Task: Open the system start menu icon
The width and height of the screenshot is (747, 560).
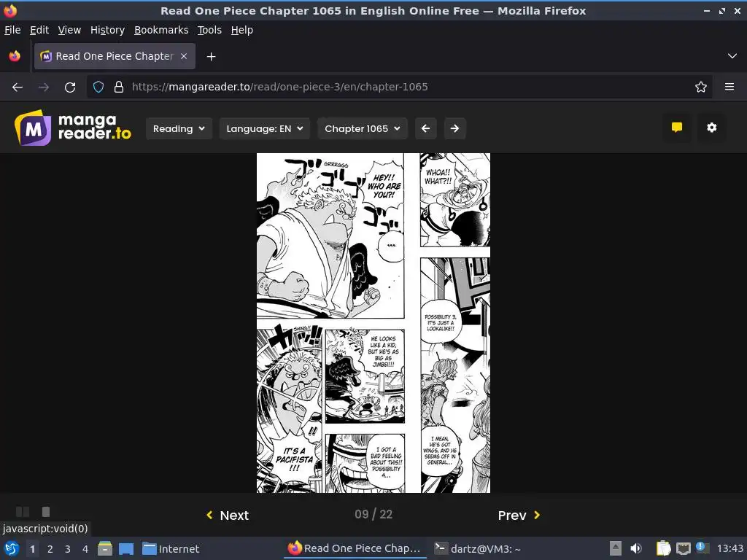Action: click(12, 548)
